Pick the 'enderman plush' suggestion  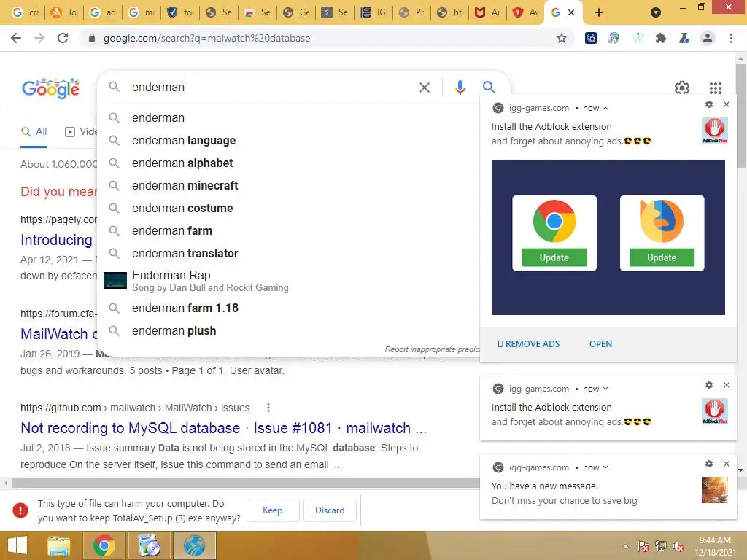coord(289,330)
